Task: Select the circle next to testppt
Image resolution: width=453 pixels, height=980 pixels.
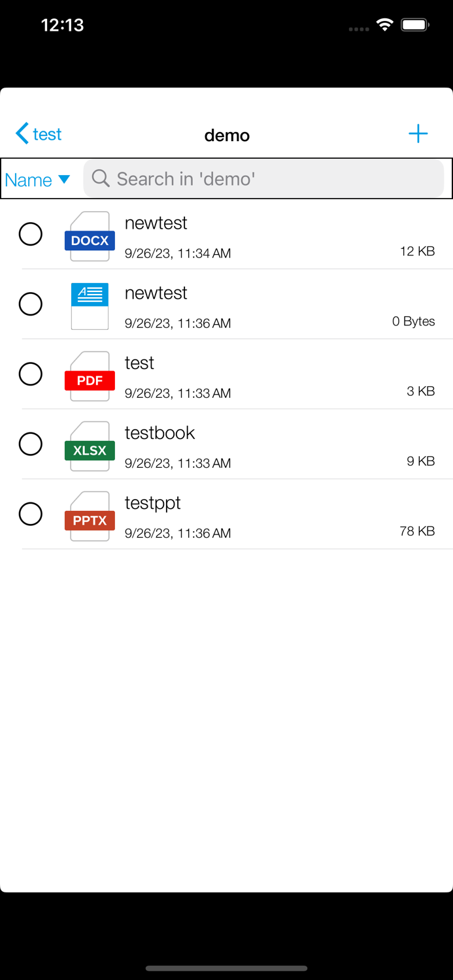Action: tap(30, 514)
